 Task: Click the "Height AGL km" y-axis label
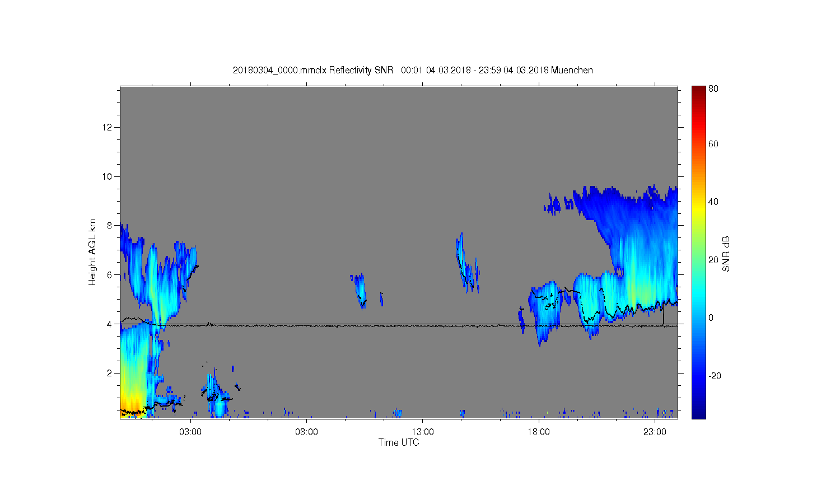pyautogui.click(x=92, y=252)
